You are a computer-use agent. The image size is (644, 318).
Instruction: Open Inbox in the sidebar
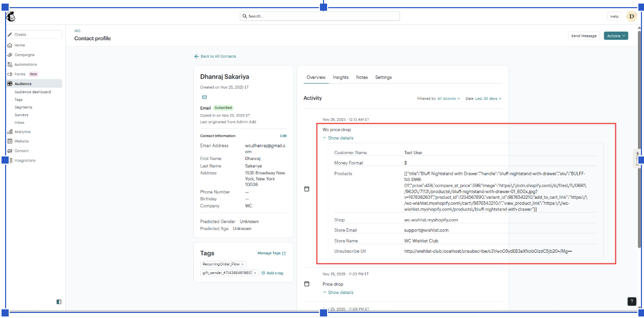click(19, 123)
